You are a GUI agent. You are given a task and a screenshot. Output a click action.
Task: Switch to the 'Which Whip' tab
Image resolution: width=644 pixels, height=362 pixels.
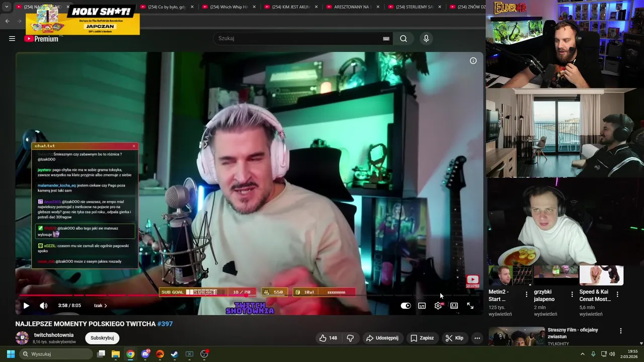(229, 7)
